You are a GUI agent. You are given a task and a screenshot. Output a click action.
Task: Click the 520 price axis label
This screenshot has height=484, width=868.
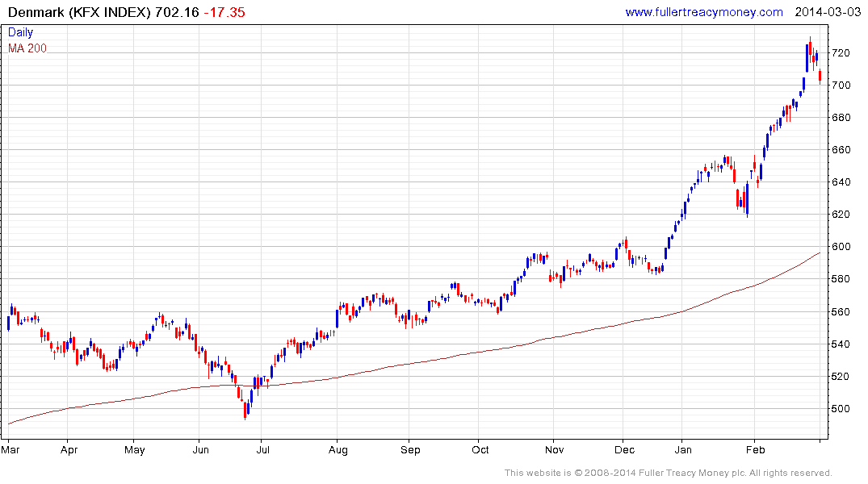coord(841,377)
